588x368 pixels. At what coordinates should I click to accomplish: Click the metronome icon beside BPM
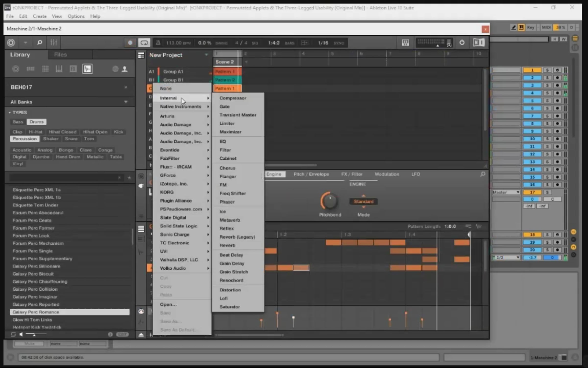158,43
